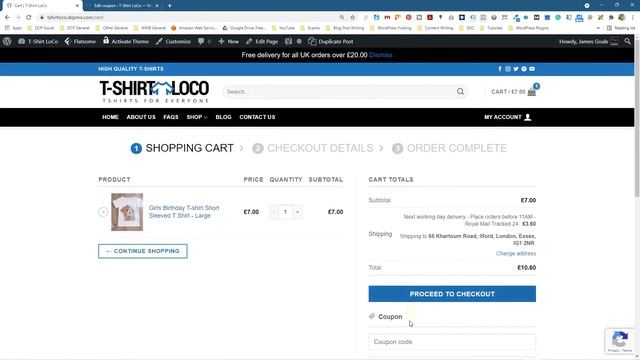The image size is (640, 360).
Task: Open the SEO bookmarks folder
Action: [x=467, y=28]
